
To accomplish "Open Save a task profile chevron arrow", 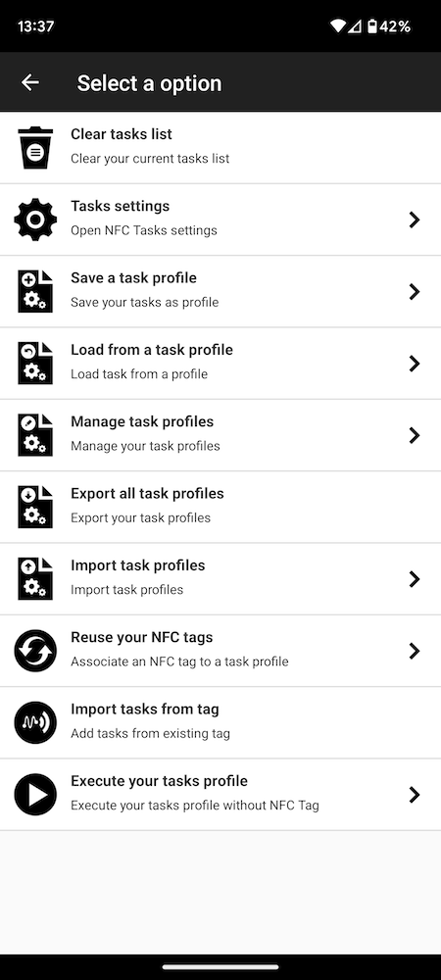I will click(x=415, y=291).
